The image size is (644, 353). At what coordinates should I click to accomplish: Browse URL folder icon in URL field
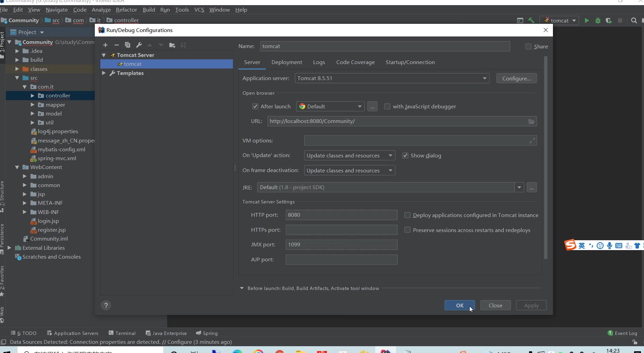[531, 121]
